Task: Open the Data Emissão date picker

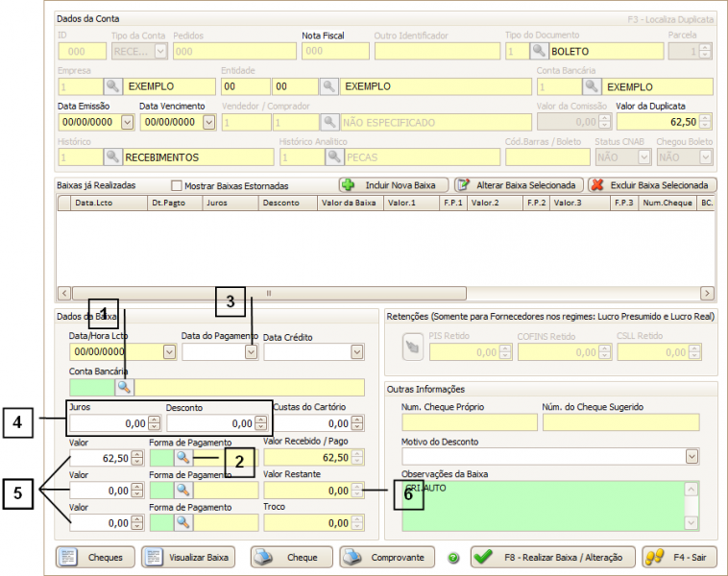Action: [126, 122]
